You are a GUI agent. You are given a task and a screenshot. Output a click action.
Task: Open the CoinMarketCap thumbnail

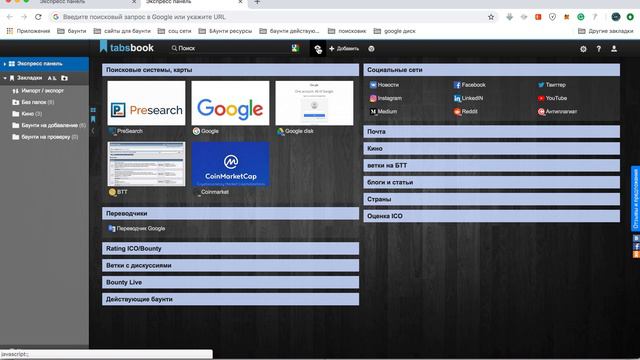[x=230, y=164]
